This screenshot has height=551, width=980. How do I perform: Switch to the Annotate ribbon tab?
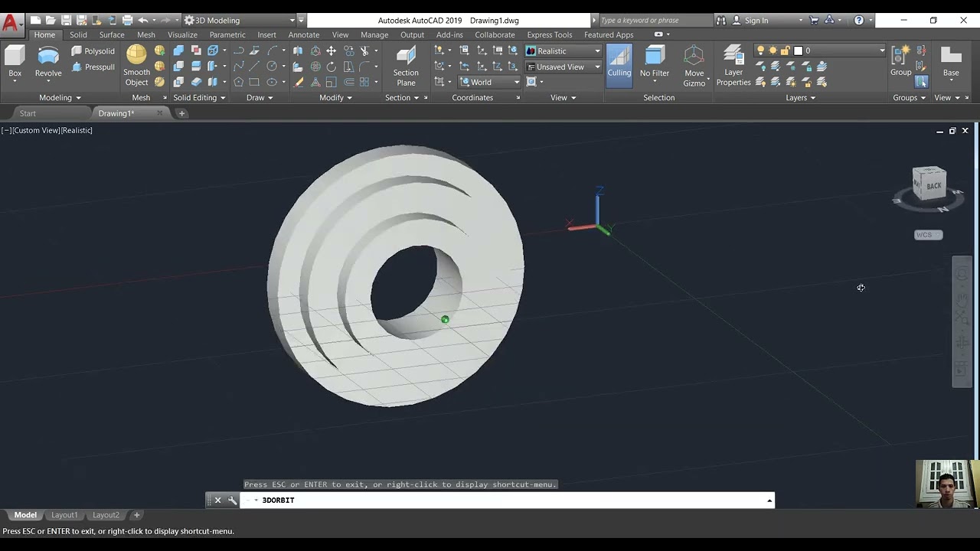304,34
